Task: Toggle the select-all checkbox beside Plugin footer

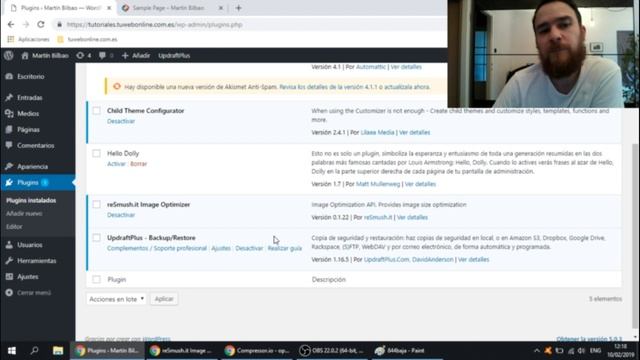Action: click(96, 280)
